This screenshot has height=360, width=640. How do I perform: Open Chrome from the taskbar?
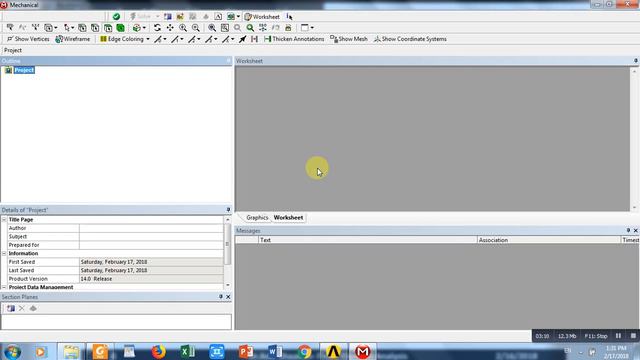click(x=304, y=351)
